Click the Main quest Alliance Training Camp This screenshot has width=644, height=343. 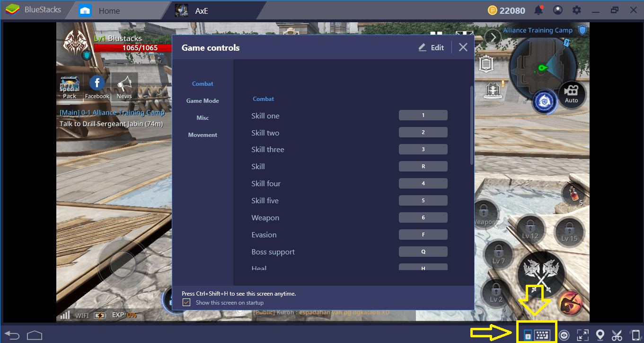[x=112, y=113]
